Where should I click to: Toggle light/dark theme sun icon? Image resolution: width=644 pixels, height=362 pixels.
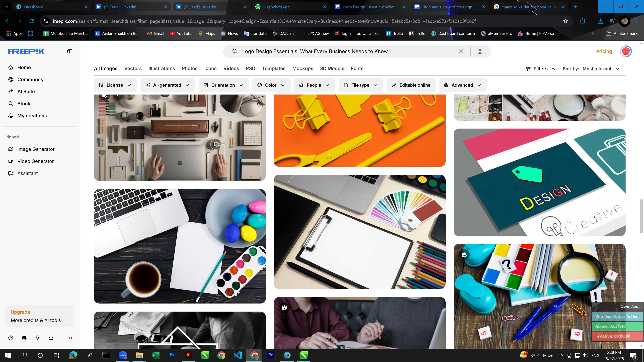pos(38,338)
